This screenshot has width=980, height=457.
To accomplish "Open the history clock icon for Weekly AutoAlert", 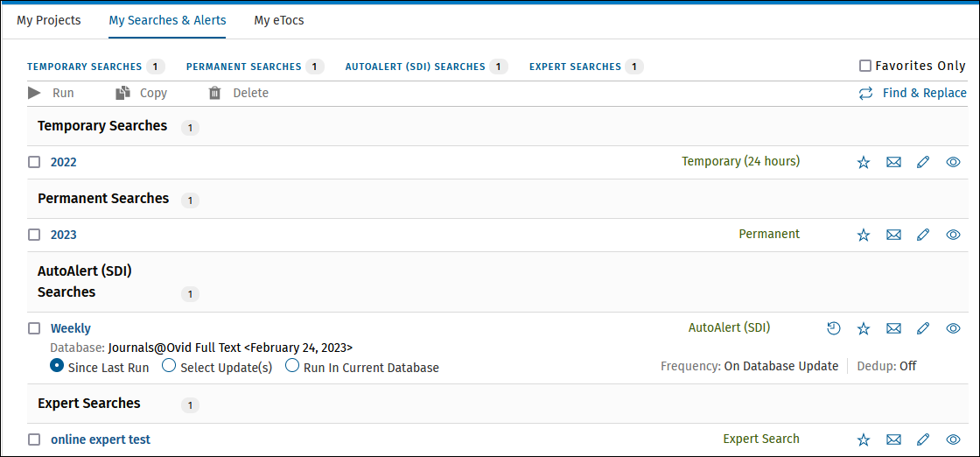I will pyautogui.click(x=834, y=328).
